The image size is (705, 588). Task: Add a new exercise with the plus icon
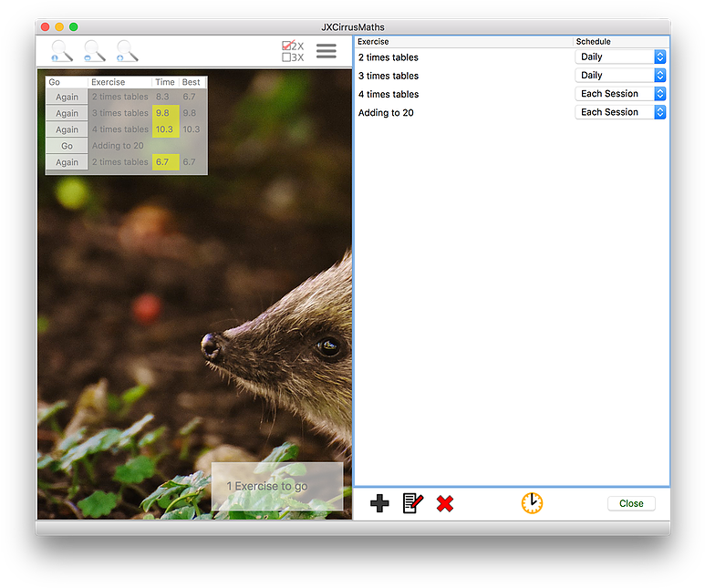(x=379, y=503)
